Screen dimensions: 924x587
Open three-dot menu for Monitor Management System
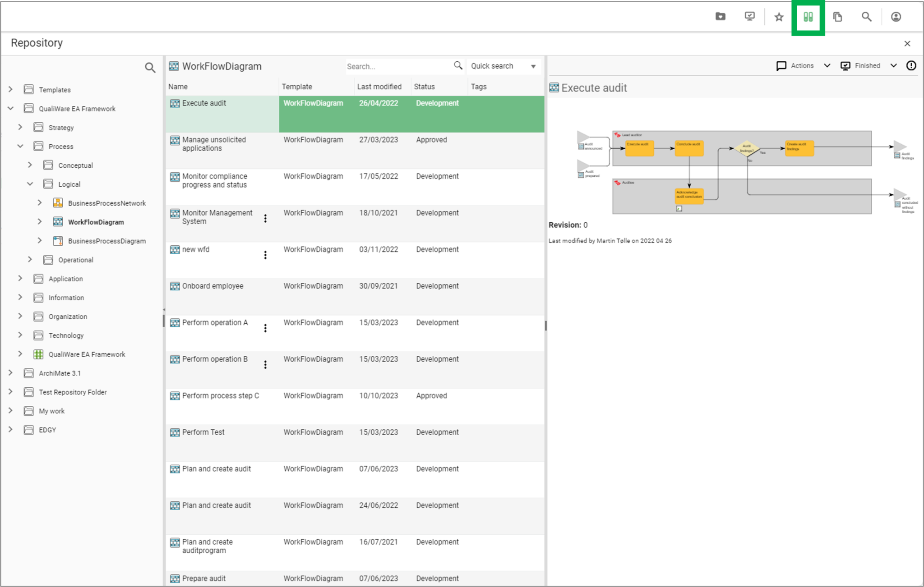click(265, 219)
